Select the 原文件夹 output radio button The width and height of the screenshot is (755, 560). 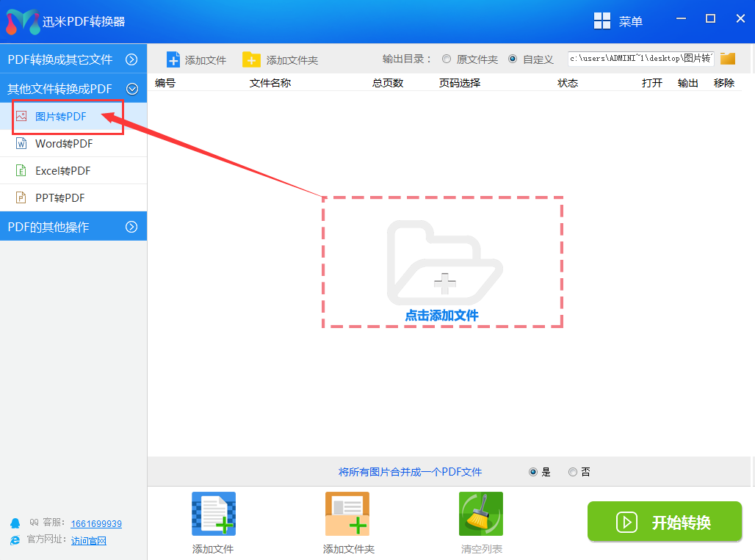coord(446,59)
